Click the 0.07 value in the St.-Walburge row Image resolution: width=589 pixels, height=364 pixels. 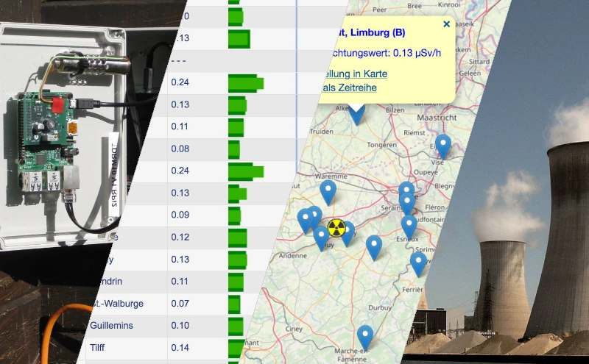tap(180, 303)
